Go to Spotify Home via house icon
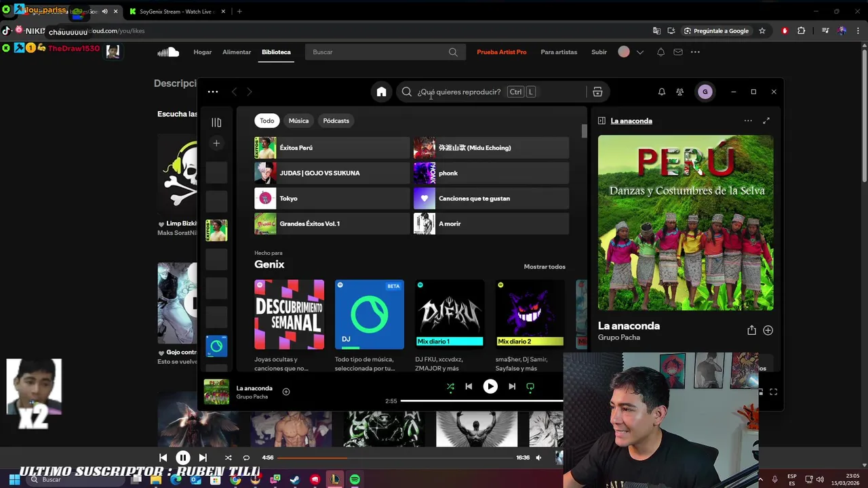Viewport: 868px width, 488px height. (381, 92)
